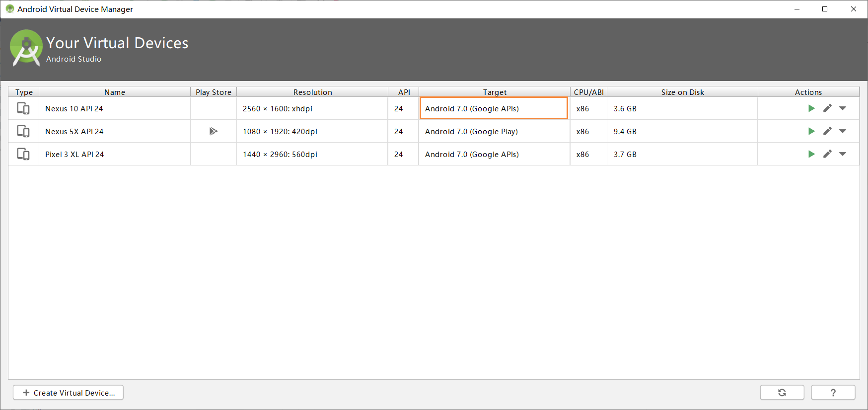Click the 9.4 GB size cell
The image size is (868, 410).
click(683, 131)
